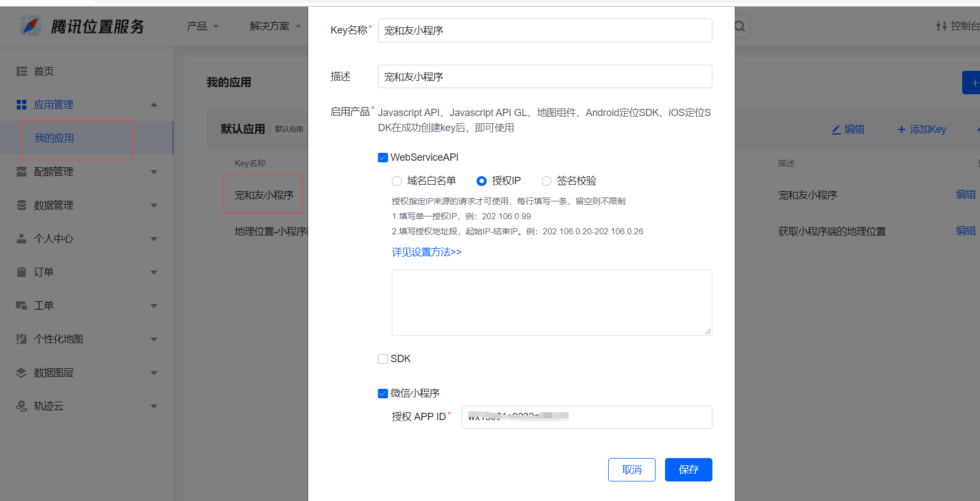Select the 授权IP radio option

pos(482,181)
